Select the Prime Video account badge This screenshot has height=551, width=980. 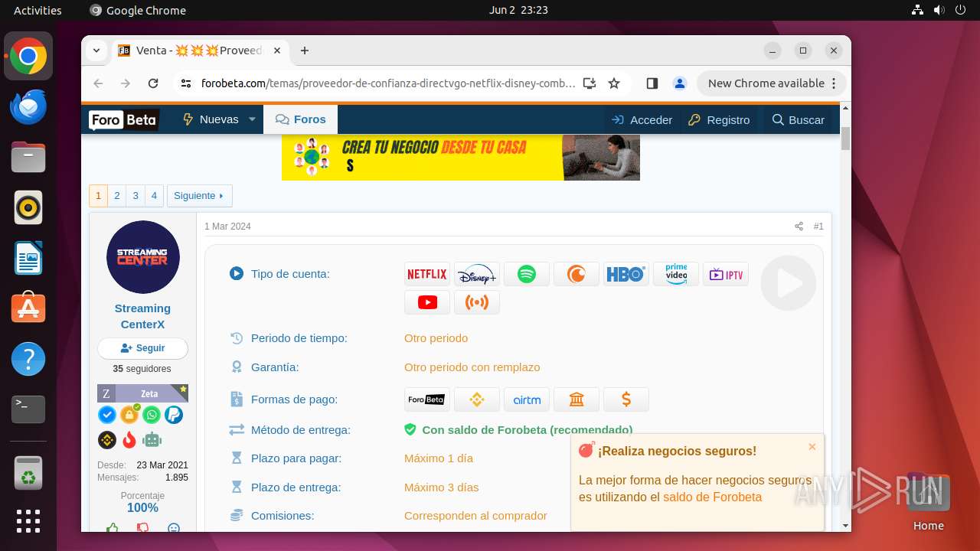click(676, 274)
